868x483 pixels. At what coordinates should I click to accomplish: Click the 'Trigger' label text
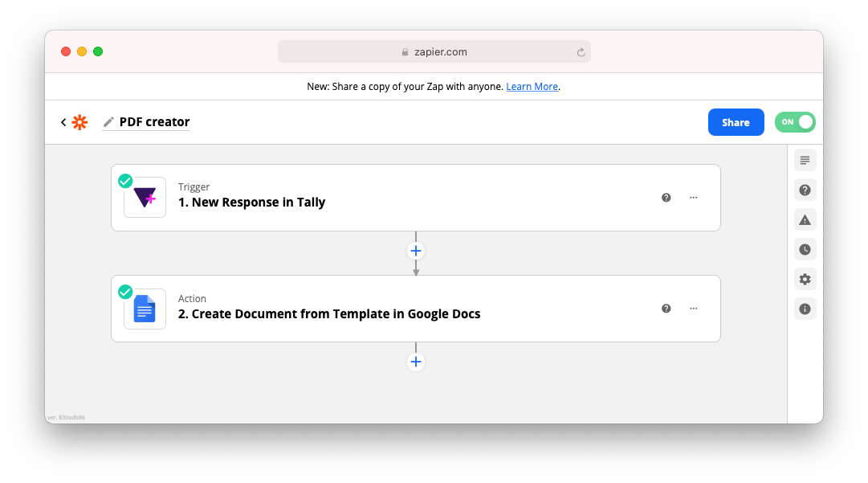[194, 187]
